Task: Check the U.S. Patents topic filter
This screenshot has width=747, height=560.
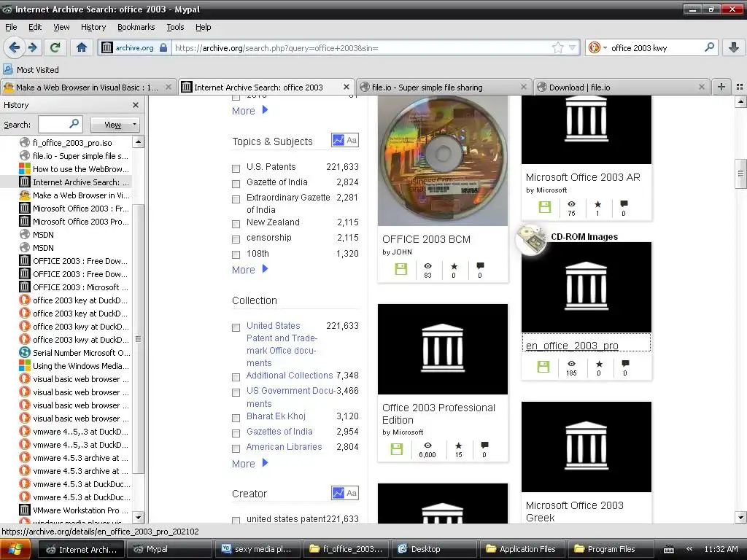Action: [236, 168]
